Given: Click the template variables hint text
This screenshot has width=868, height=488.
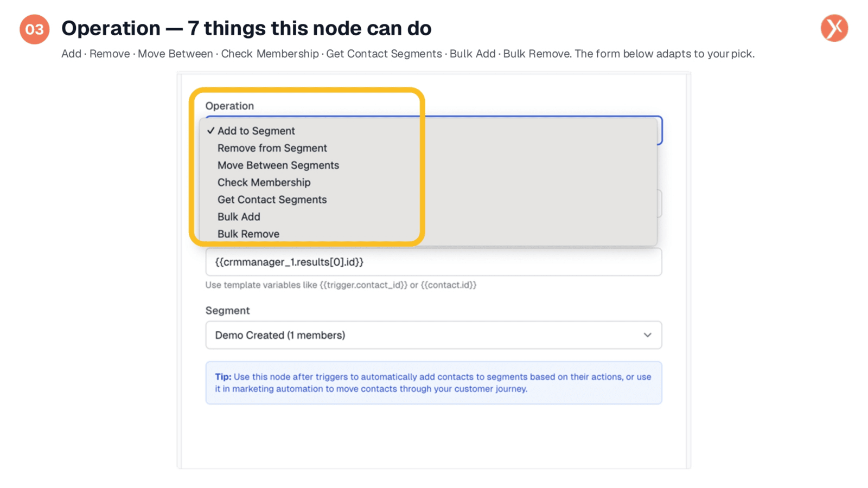Looking at the screenshot, I should (341, 285).
